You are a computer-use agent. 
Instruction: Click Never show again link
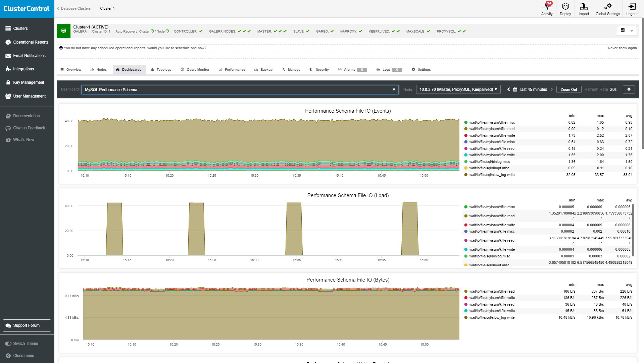[622, 48]
